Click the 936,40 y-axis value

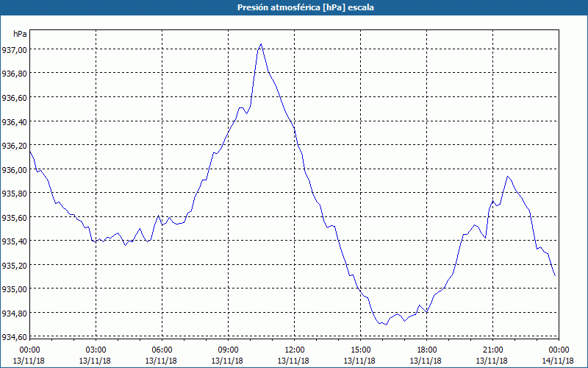pyautogui.click(x=14, y=121)
